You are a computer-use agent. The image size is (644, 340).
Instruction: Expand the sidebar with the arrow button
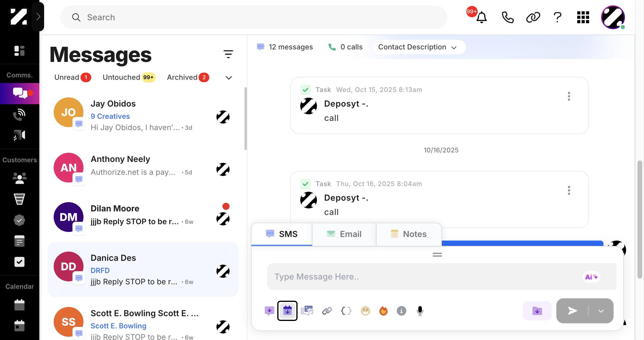(x=38, y=17)
